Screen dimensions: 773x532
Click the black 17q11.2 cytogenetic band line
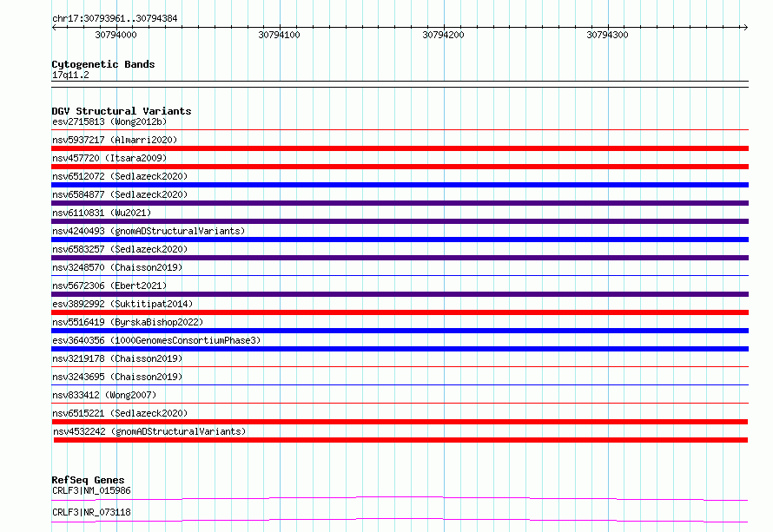400,84
